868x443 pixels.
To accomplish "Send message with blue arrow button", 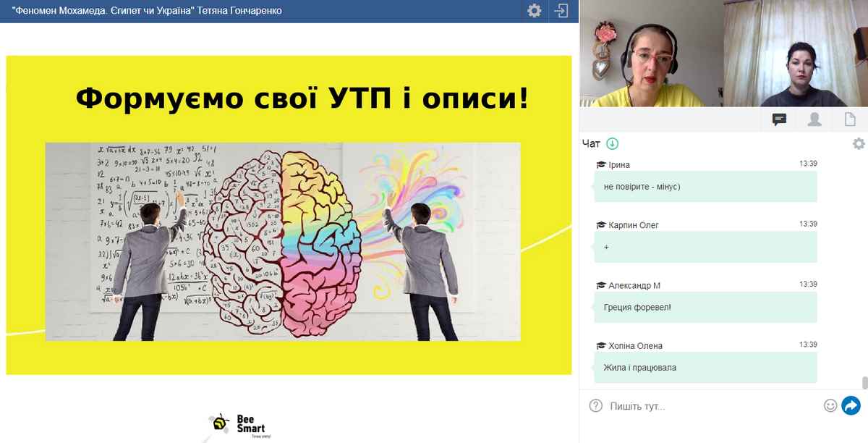I will pyautogui.click(x=851, y=405).
